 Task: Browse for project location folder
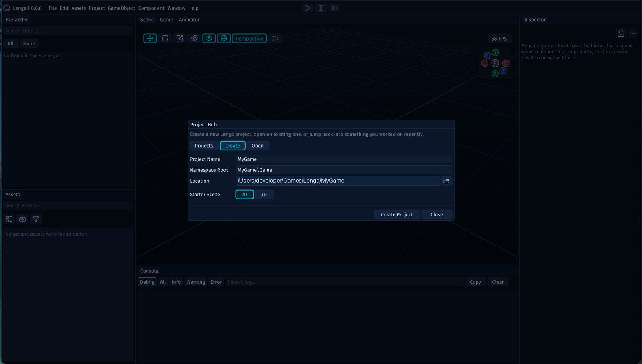pyautogui.click(x=446, y=181)
